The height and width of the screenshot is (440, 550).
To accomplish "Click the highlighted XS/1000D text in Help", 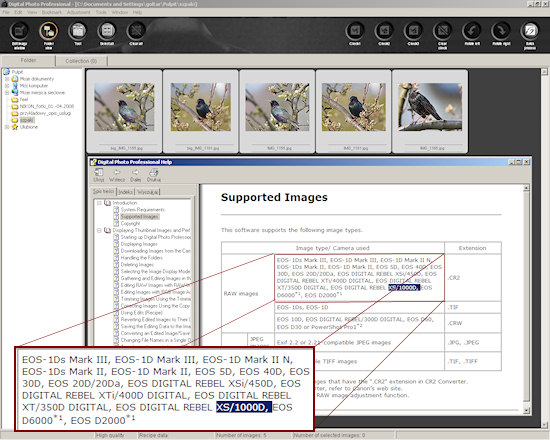I will tap(404, 288).
